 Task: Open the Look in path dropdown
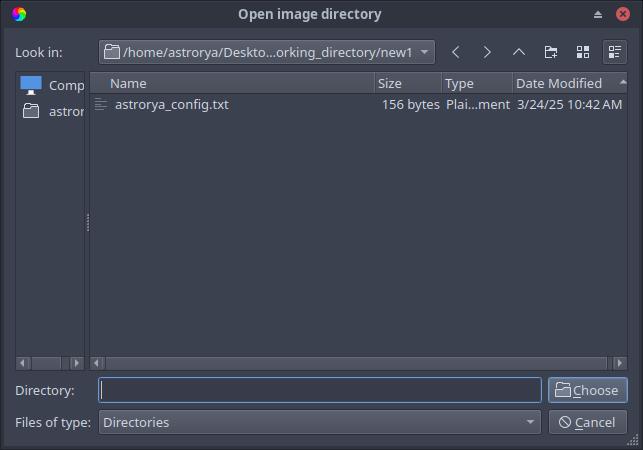pyautogui.click(x=267, y=52)
